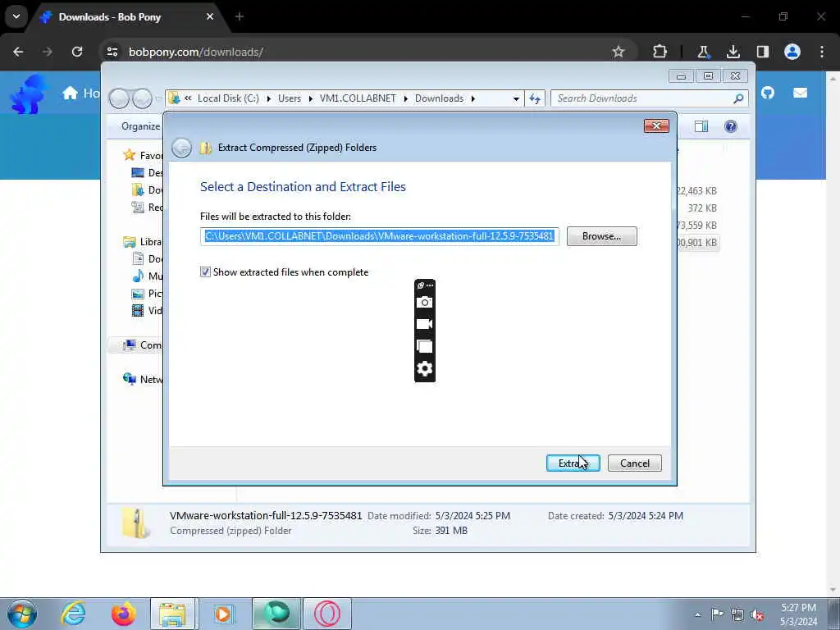The width and height of the screenshot is (840, 630).
Task: Click the Explorer back navigation button
Action: tap(119, 98)
